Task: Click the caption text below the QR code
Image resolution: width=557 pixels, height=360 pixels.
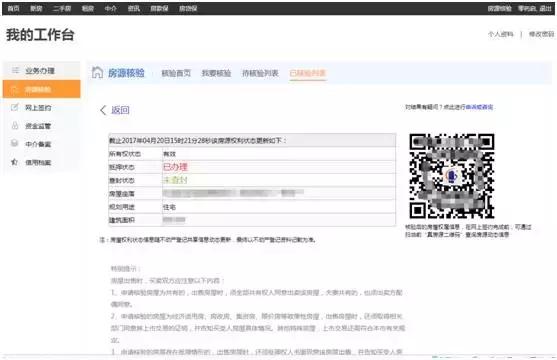Action: pos(468,231)
